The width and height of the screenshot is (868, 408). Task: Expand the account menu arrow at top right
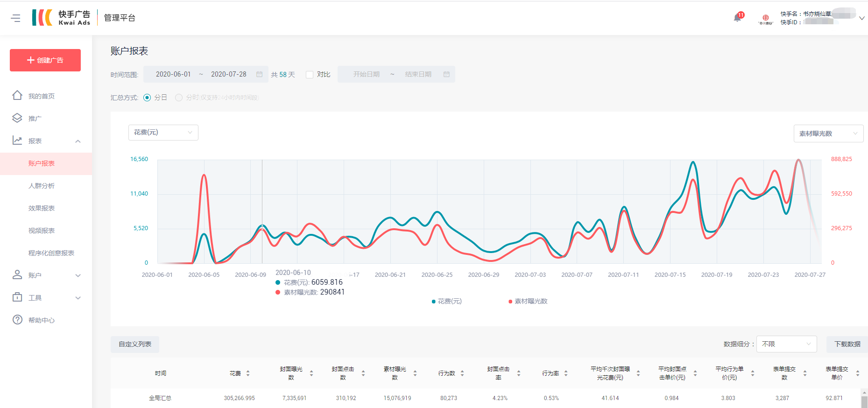[x=862, y=18]
